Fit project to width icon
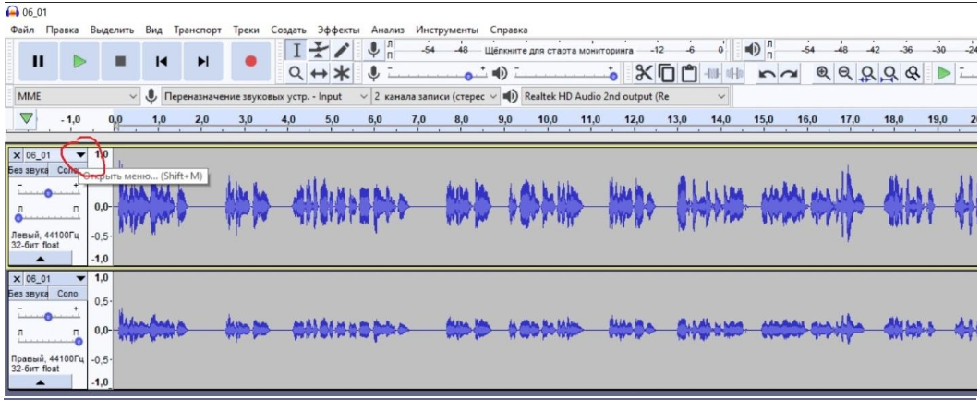The height and width of the screenshot is (400, 980). (890, 74)
